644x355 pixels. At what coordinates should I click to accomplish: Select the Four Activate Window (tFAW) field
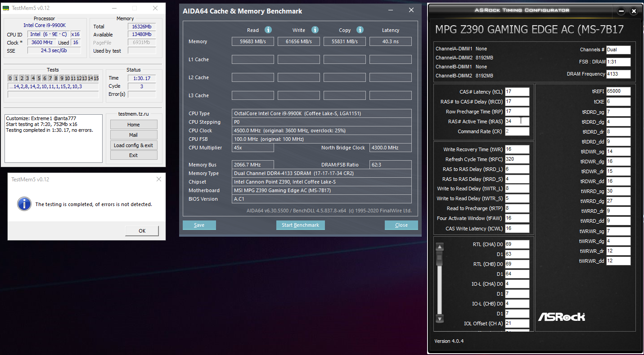517,218
